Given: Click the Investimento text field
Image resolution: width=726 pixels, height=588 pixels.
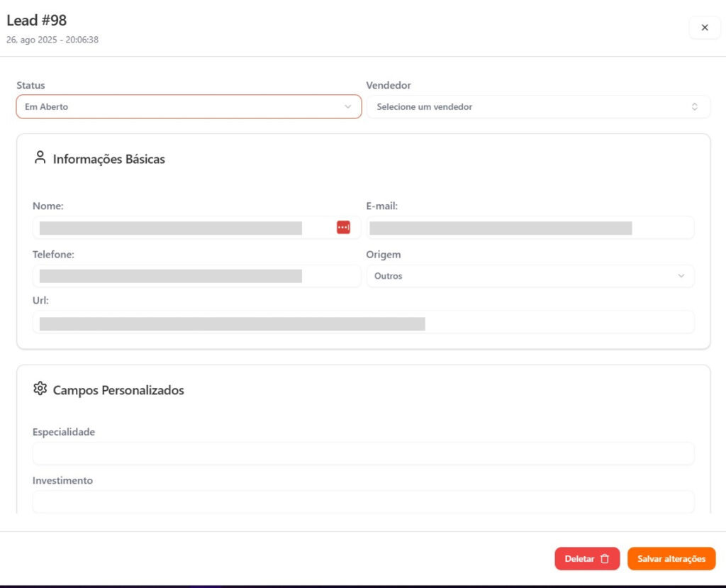Looking at the screenshot, I should 363,501.
